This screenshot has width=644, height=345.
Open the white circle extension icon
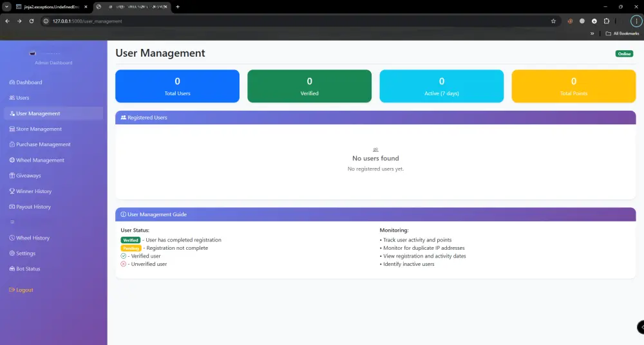click(x=594, y=21)
